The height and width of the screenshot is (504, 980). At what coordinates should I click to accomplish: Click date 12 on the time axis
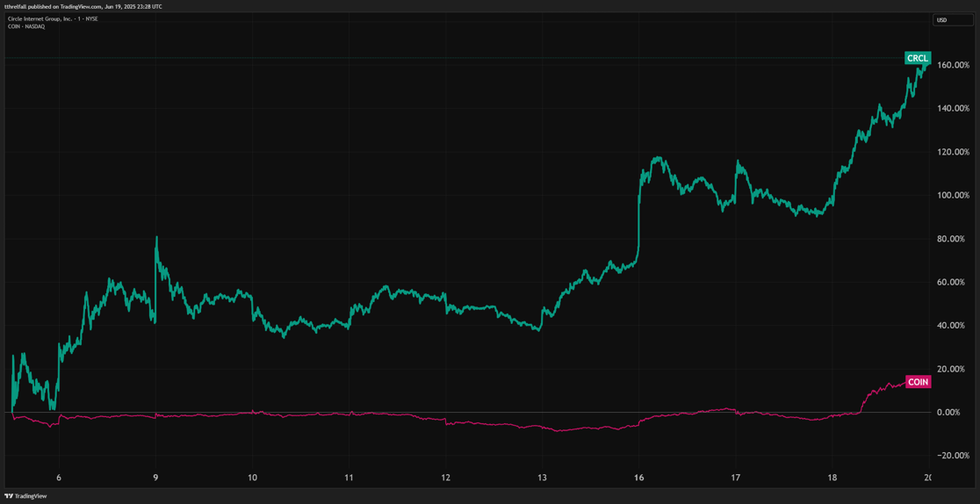(445, 477)
